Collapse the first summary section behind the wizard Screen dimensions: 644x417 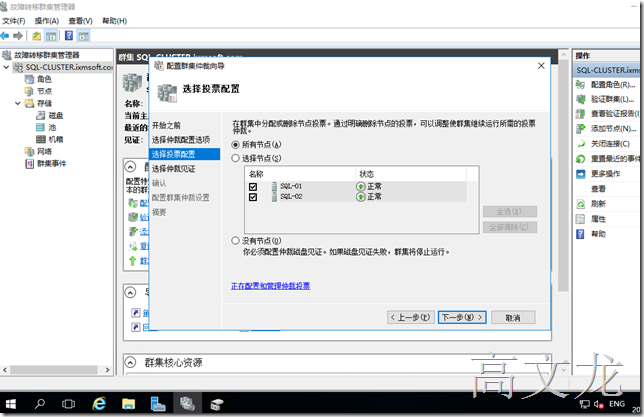tap(130, 166)
